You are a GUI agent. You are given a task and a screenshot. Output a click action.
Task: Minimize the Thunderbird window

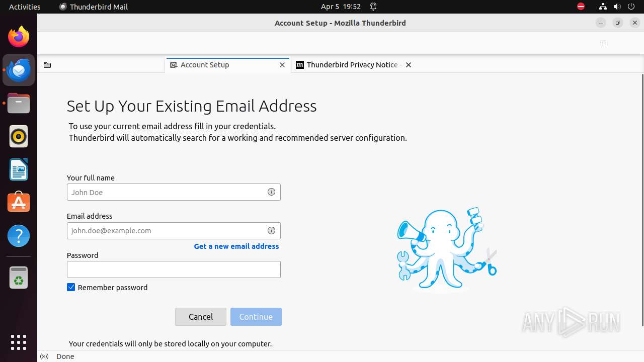[x=601, y=23]
